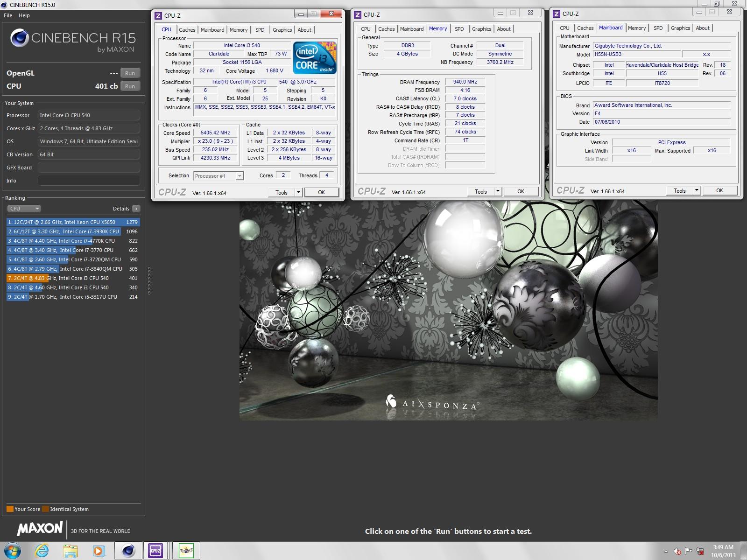Click the rendered spheres benchmark image
This screenshot has height=560, width=747.
(x=448, y=310)
